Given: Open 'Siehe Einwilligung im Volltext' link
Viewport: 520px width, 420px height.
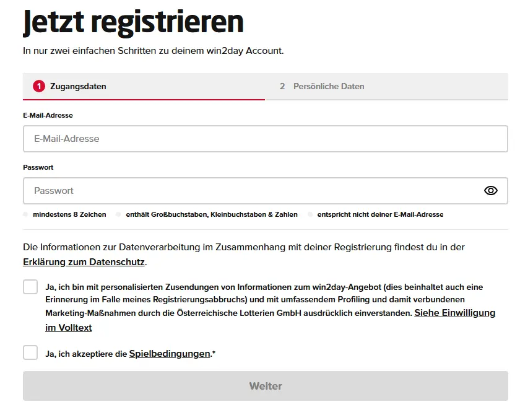Looking at the screenshot, I should [455, 313].
